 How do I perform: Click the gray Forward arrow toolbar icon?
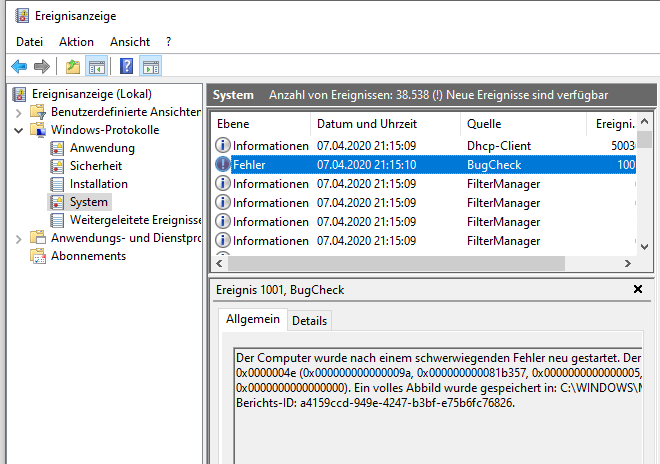click(42, 67)
